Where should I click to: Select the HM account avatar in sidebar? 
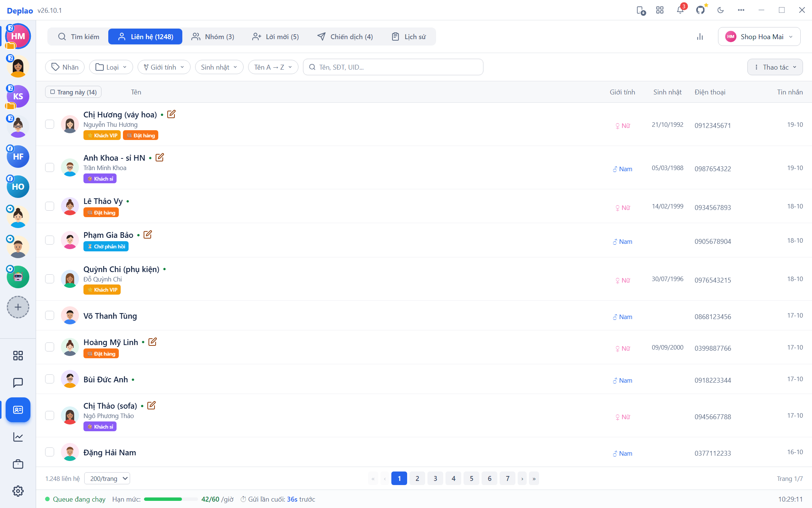tap(18, 36)
